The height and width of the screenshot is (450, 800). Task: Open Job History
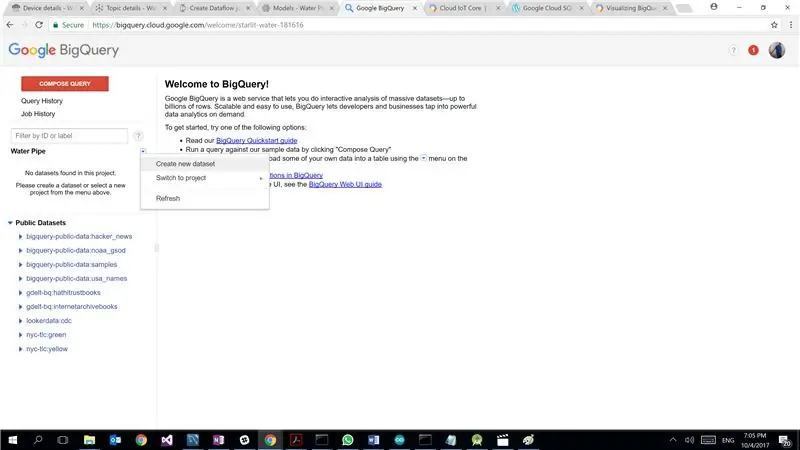click(x=38, y=114)
